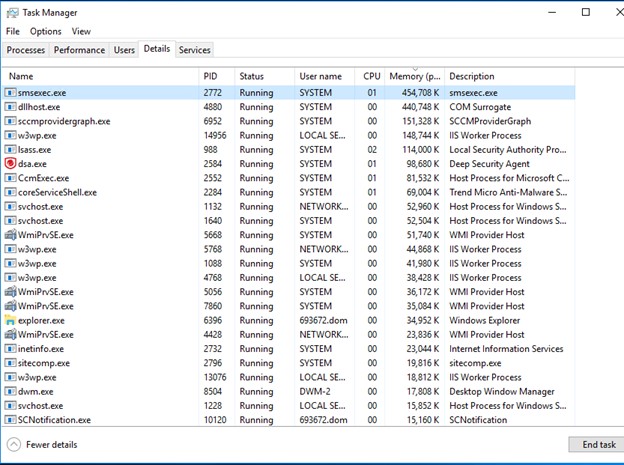Switch to the Processes tab

pyautogui.click(x=26, y=50)
